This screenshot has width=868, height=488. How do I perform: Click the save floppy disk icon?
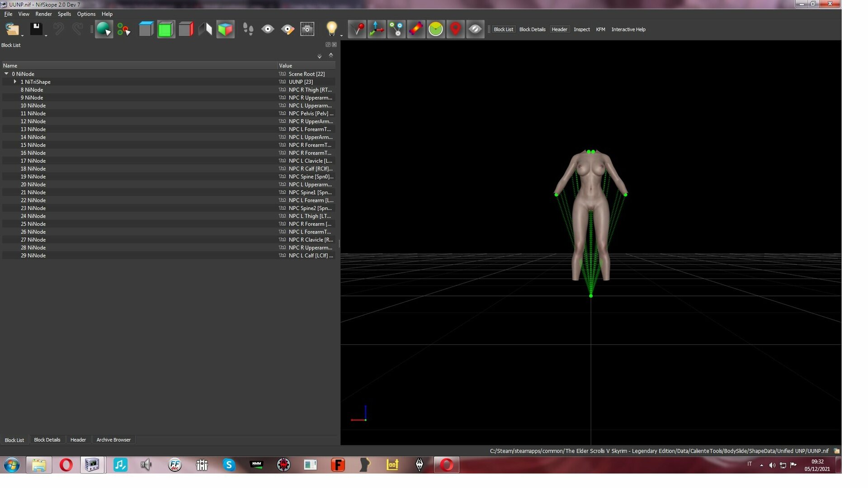coord(36,29)
